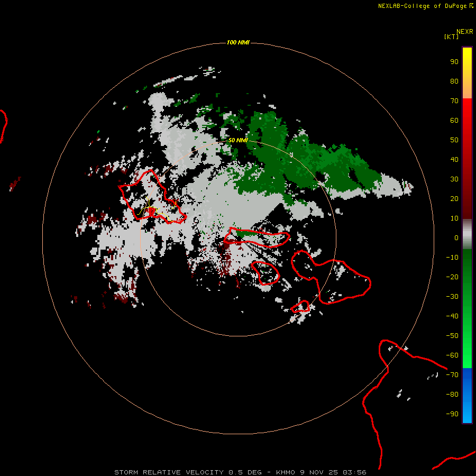This screenshot has height=476, width=476.
Task: Click "0.5 DEG" elevation text in caption
Action: [245, 472]
